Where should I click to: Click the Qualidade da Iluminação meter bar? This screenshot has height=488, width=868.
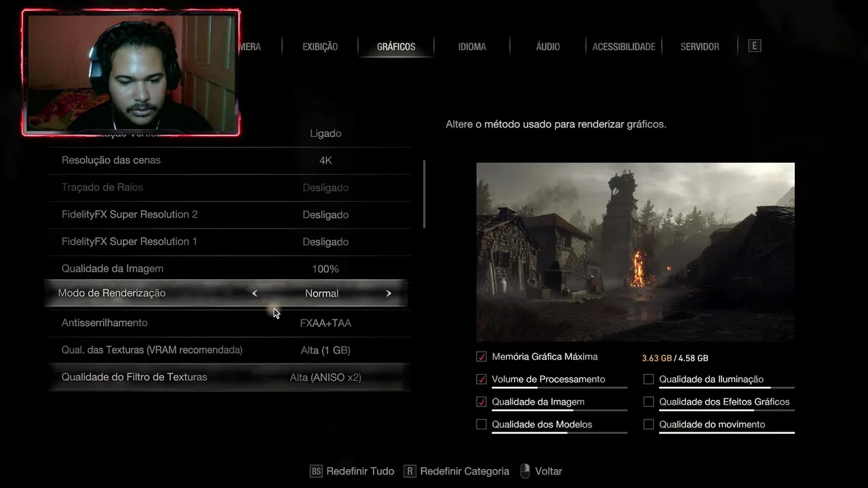pyautogui.click(x=726, y=388)
